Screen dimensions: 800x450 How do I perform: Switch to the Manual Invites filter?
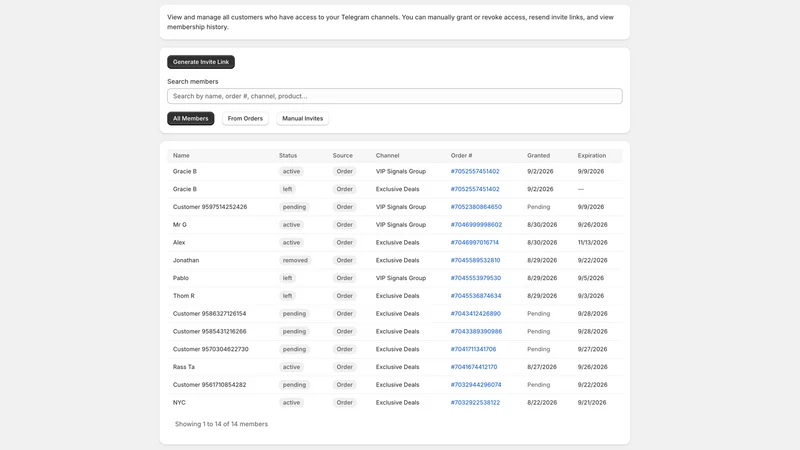(303, 118)
